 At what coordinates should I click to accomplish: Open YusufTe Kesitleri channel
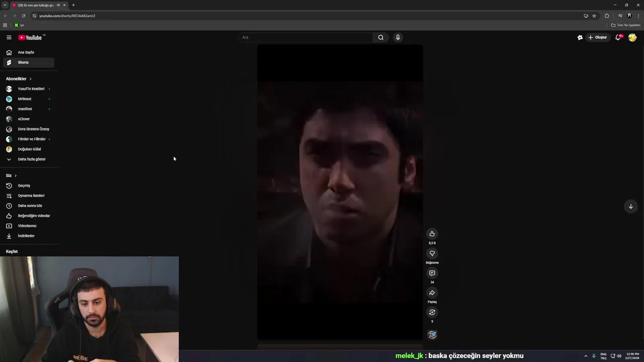click(29, 89)
